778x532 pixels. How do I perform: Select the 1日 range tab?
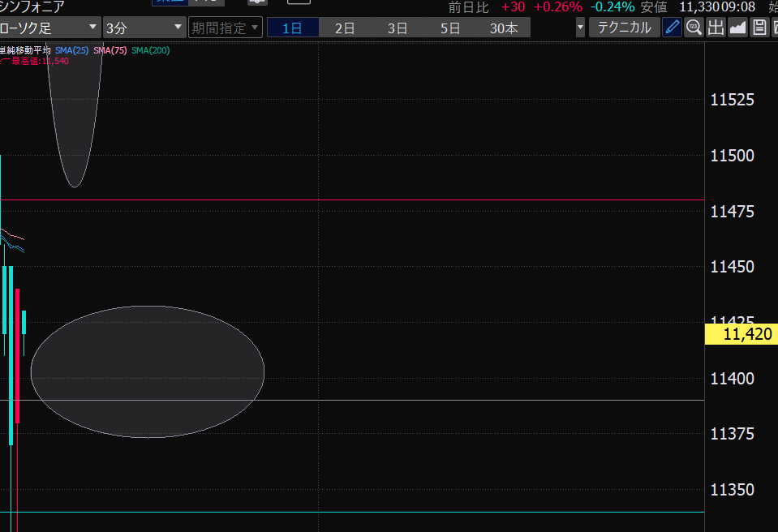[x=293, y=28]
